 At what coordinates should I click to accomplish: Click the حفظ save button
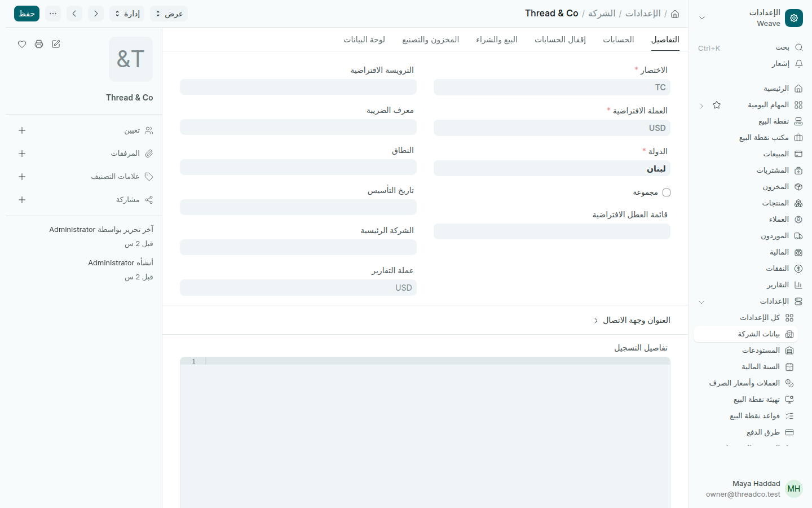[x=27, y=14]
